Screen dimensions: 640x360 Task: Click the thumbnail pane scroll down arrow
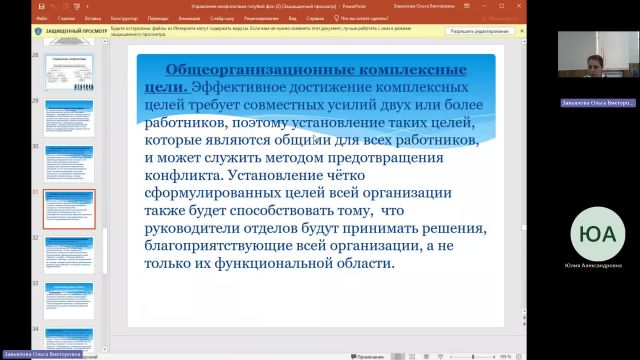(x=105, y=349)
